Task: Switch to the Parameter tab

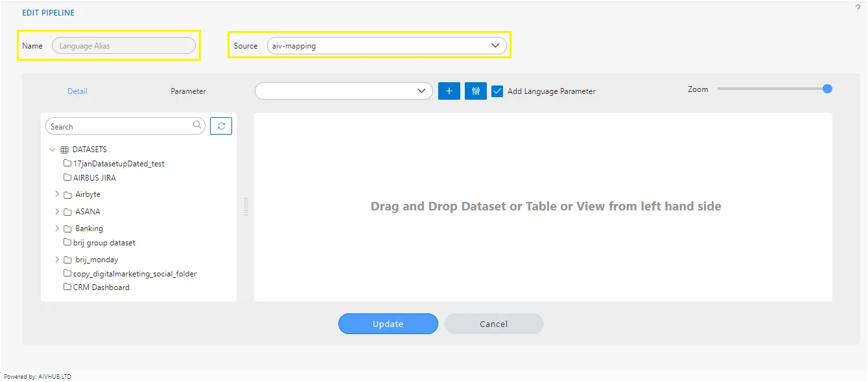Action: tap(188, 91)
